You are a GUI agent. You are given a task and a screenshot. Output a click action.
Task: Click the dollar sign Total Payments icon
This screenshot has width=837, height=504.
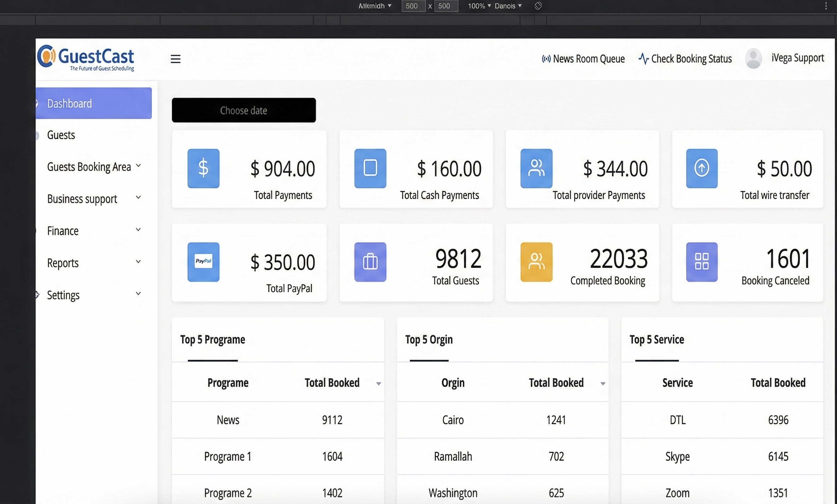(x=203, y=169)
